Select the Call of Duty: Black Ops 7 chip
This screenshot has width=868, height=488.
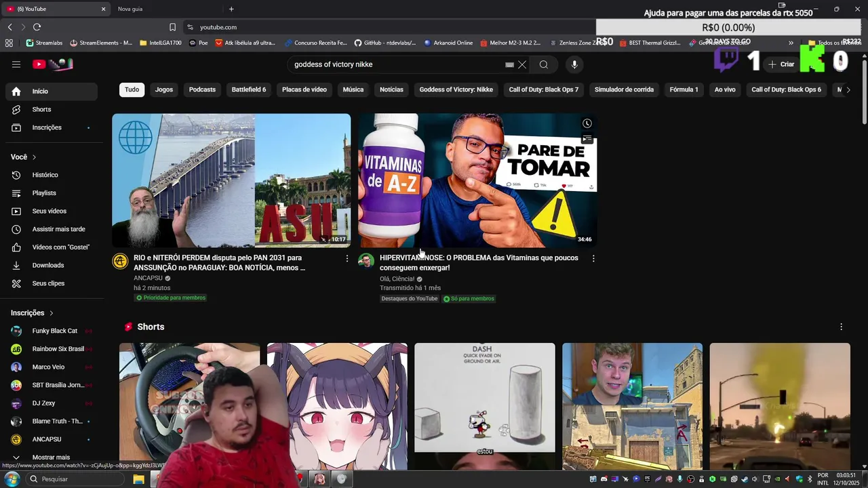[544, 89]
